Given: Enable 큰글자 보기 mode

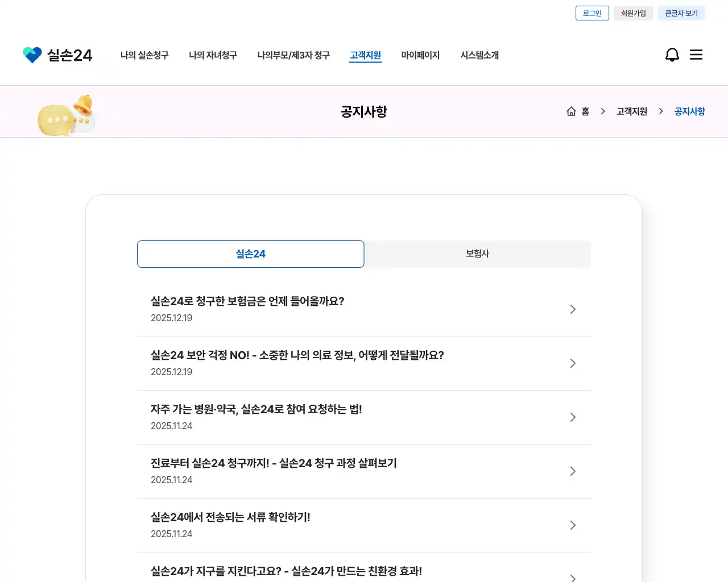Looking at the screenshot, I should [681, 13].
